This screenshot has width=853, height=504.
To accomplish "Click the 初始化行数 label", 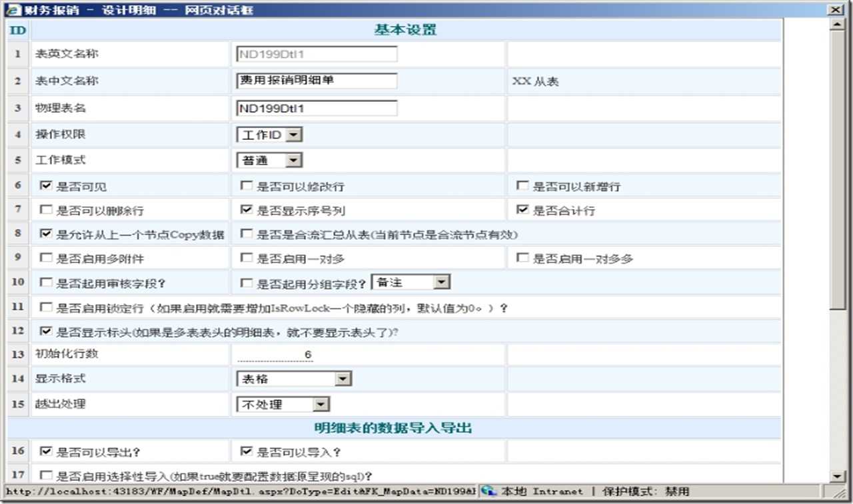I will point(67,354).
